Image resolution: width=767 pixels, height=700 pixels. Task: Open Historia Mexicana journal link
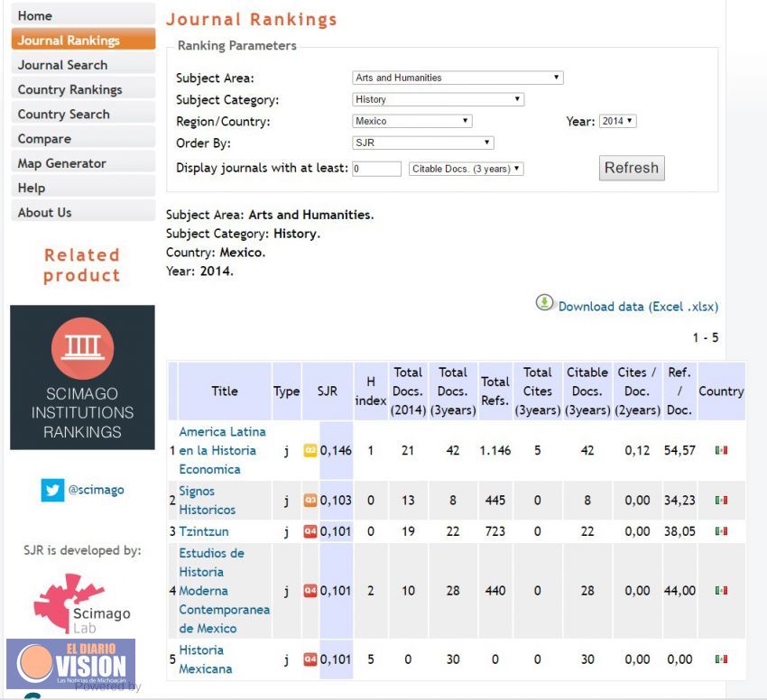[206, 659]
